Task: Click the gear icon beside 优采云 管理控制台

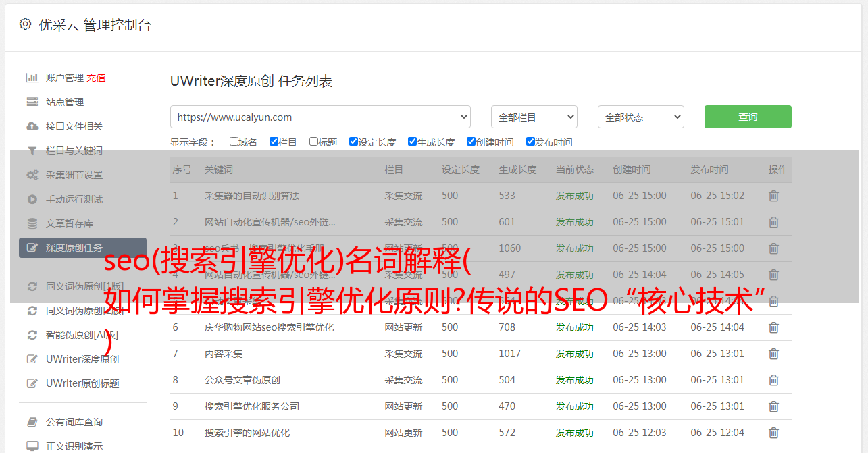Action: tap(25, 24)
